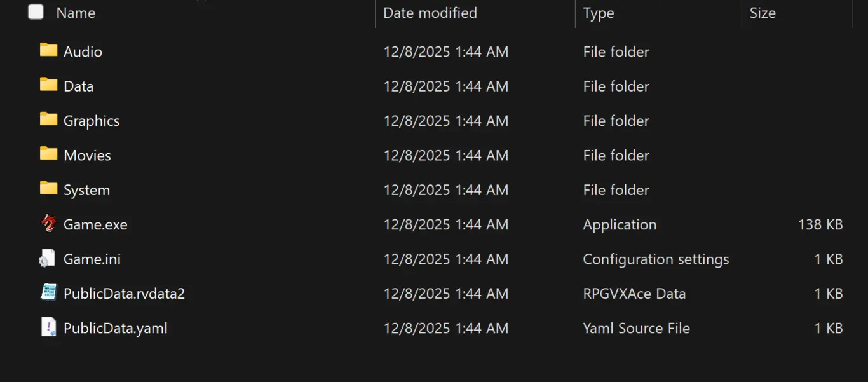The height and width of the screenshot is (382, 868).
Task: Click the Graphics folder icon
Action: coord(47,120)
